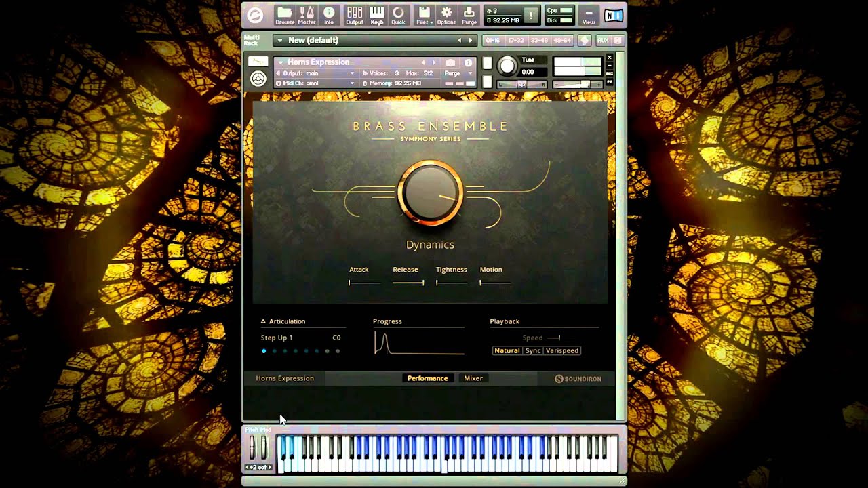The image size is (868, 488).
Task: Click the Release slider
Action: (408, 283)
